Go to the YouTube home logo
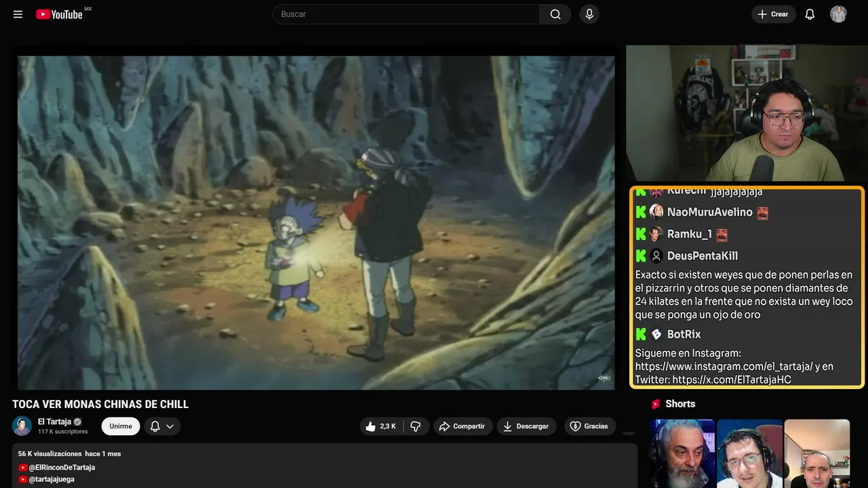The height and width of the screenshot is (488, 868). 59,14
